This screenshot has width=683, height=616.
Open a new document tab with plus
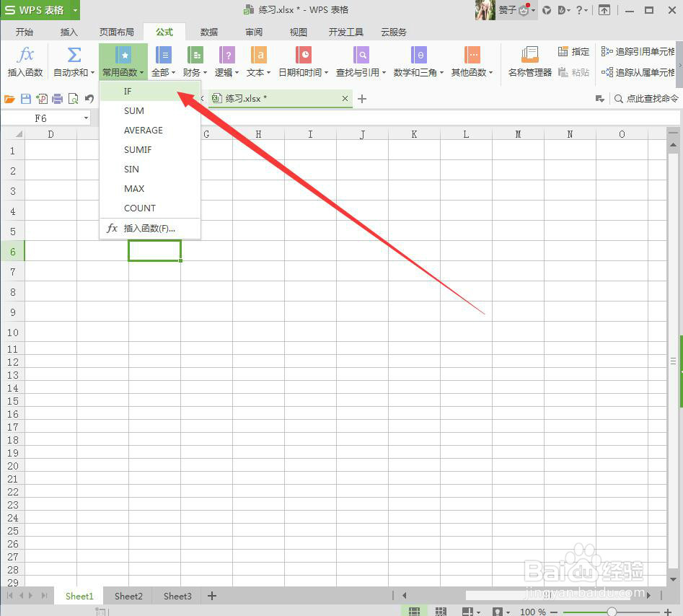pos(361,99)
